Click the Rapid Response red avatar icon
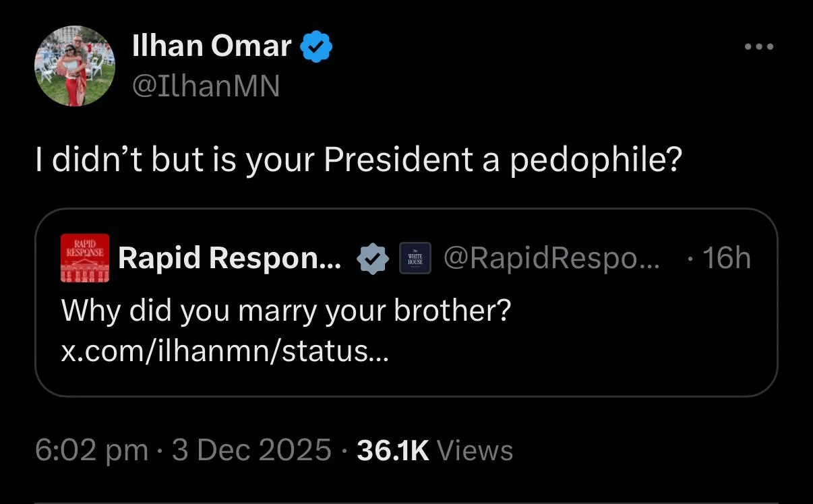Image resolution: width=813 pixels, height=504 pixels. point(84,258)
